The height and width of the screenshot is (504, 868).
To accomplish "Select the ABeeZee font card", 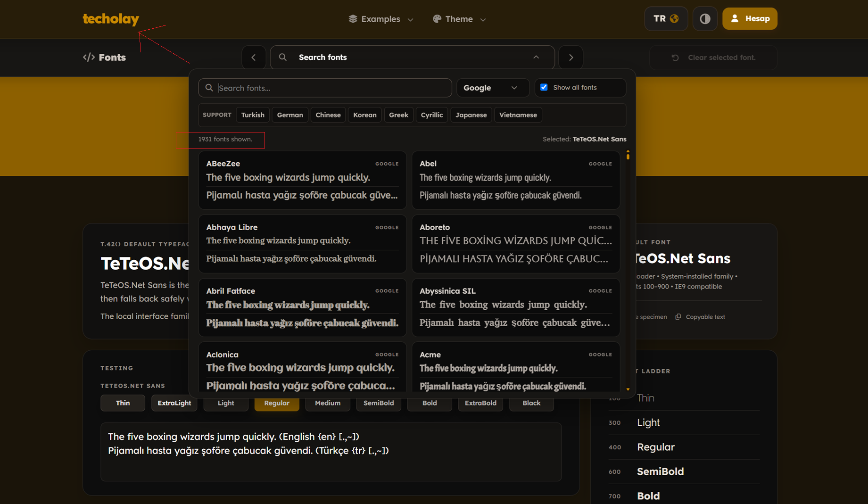I will coord(302,180).
